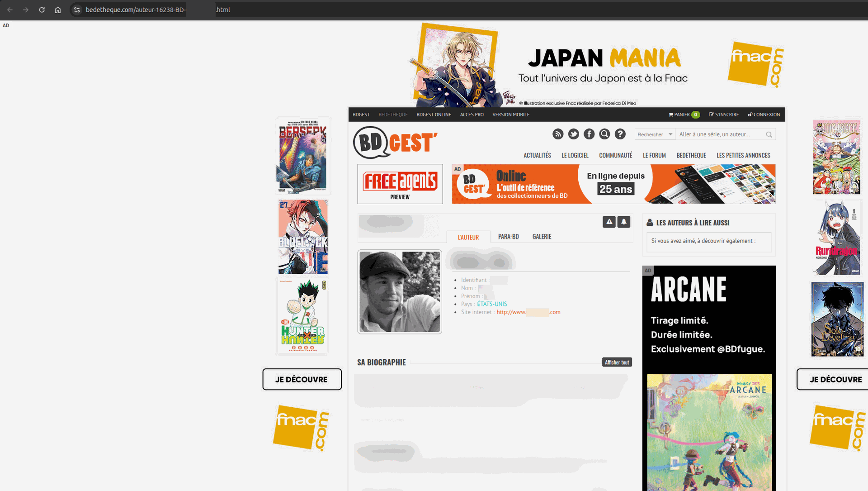The image size is (868, 491).
Task: Click the AD label at top left
Action: coord(6,25)
